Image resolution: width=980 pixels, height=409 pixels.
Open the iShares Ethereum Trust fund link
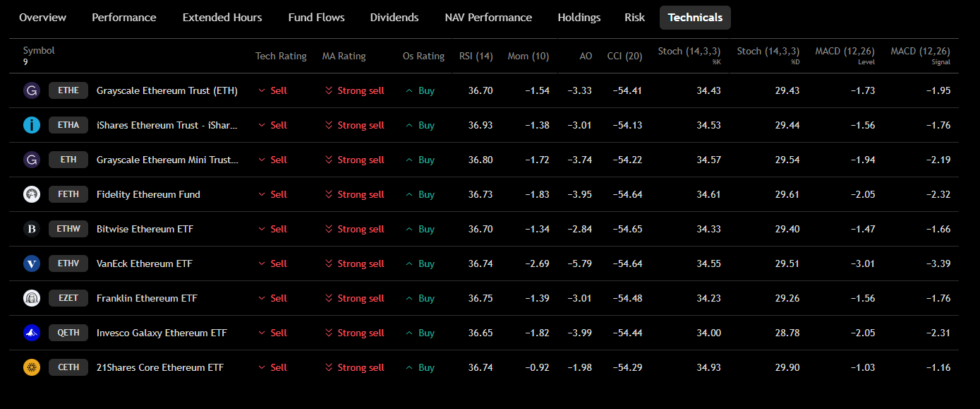click(167, 125)
